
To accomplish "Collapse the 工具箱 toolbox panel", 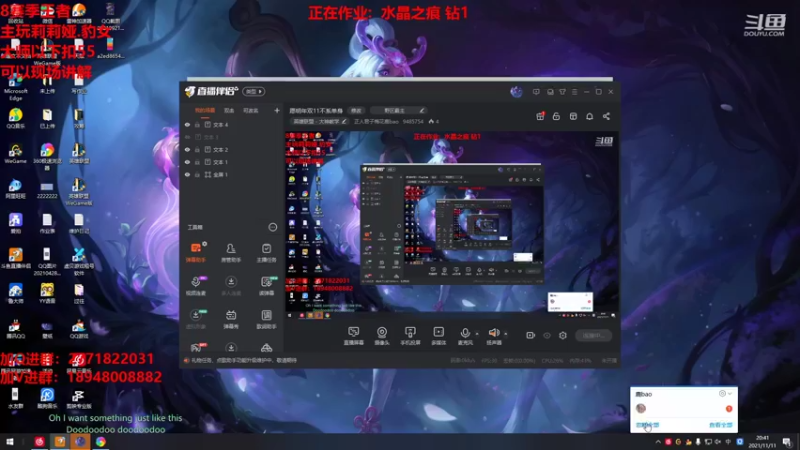I will point(272,227).
